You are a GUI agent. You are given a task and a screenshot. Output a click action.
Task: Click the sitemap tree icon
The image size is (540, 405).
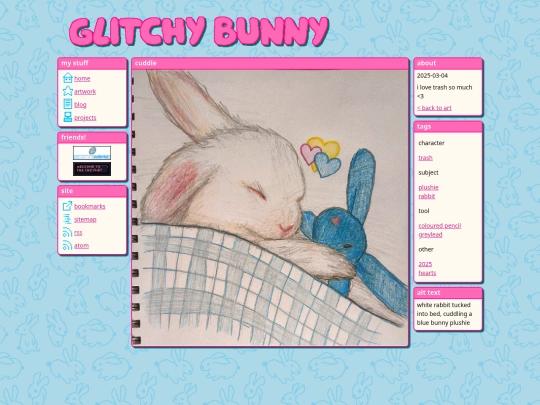(x=68, y=219)
